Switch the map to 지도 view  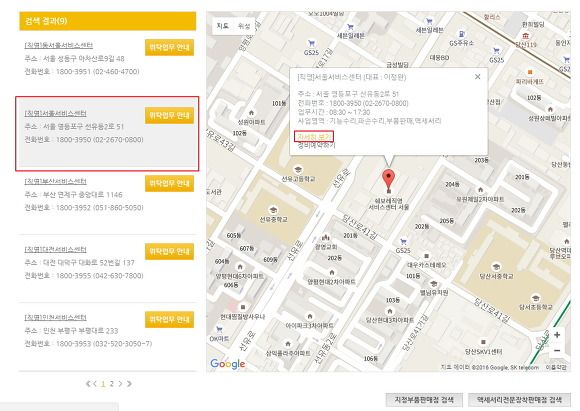(x=223, y=26)
